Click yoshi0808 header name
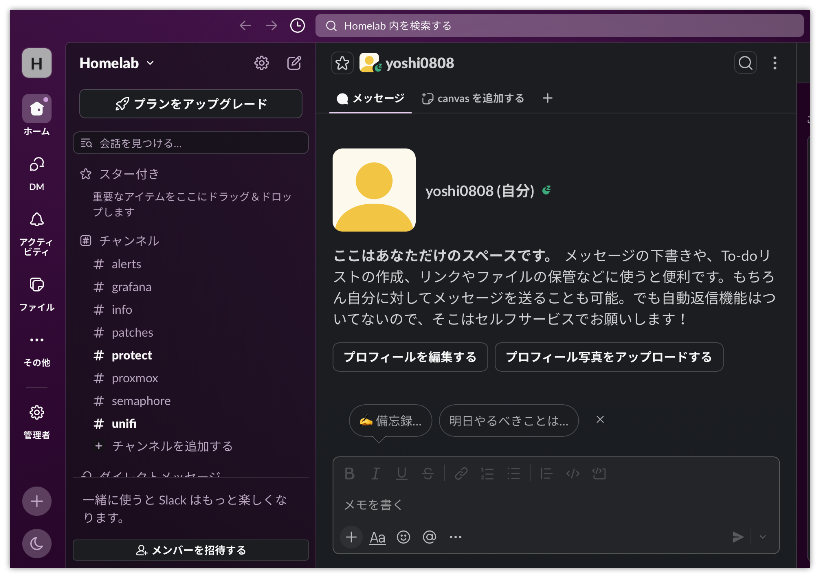 tap(419, 63)
